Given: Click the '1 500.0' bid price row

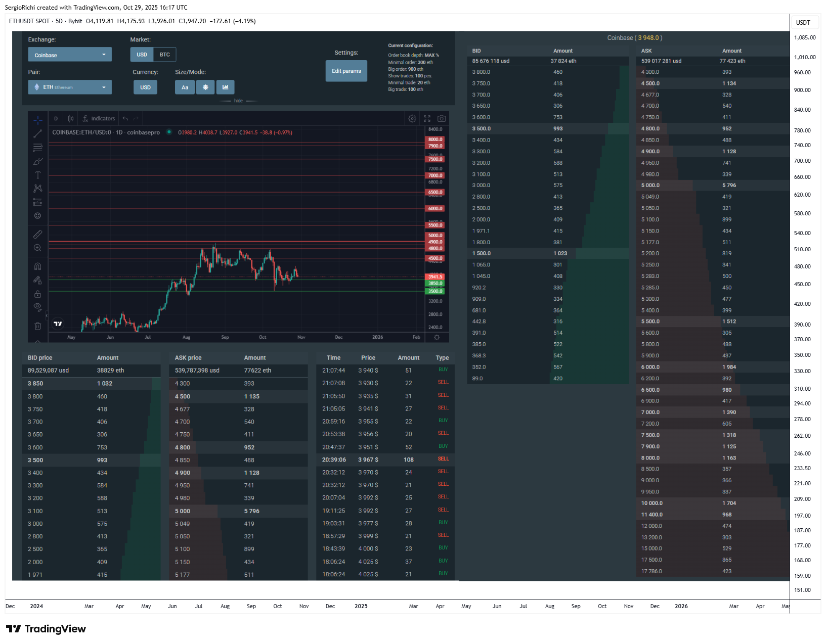Looking at the screenshot, I should pyautogui.click(x=548, y=253).
